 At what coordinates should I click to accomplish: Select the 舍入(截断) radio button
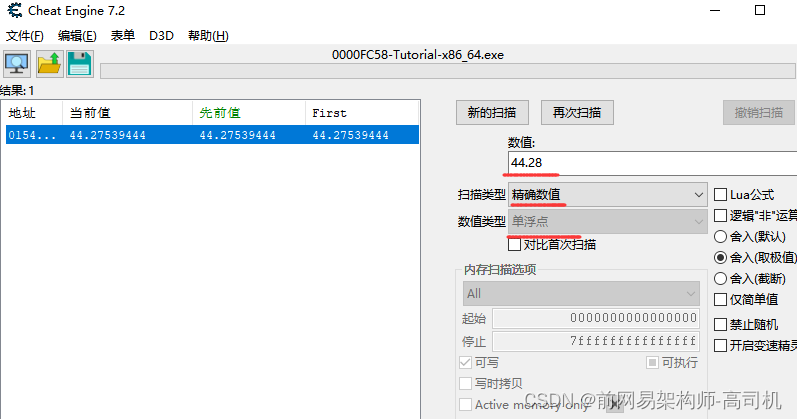coord(720,279)
